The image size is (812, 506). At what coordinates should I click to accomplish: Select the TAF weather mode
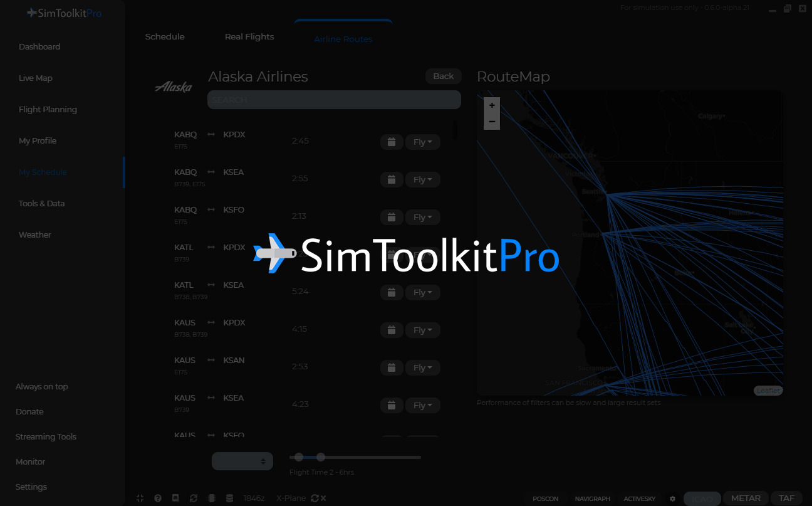(786, 498)
